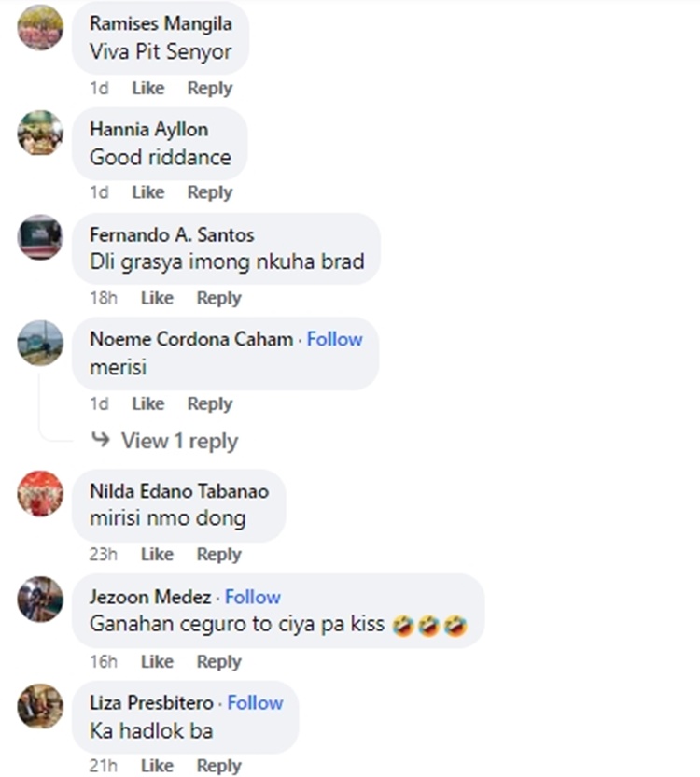This screenshot has height=777, width=700.
Task: Click Ramises Mangila's profile picture
Action: [40, 27]
